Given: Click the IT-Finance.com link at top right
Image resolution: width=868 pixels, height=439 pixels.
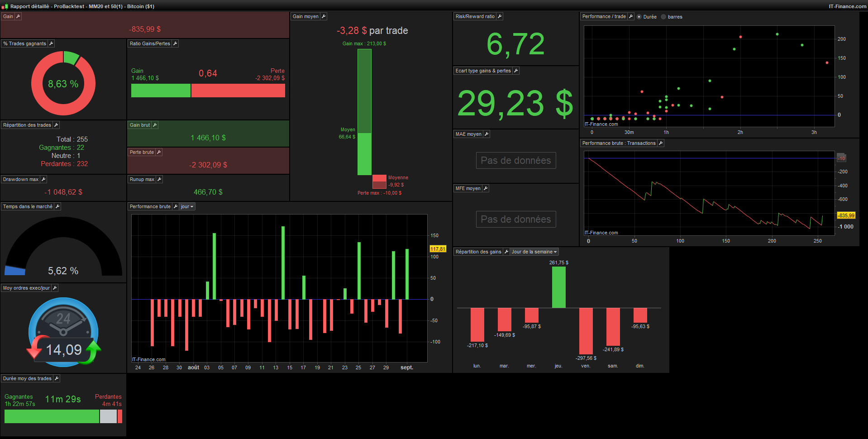Looking at the screenshot, I should [848, 6].
